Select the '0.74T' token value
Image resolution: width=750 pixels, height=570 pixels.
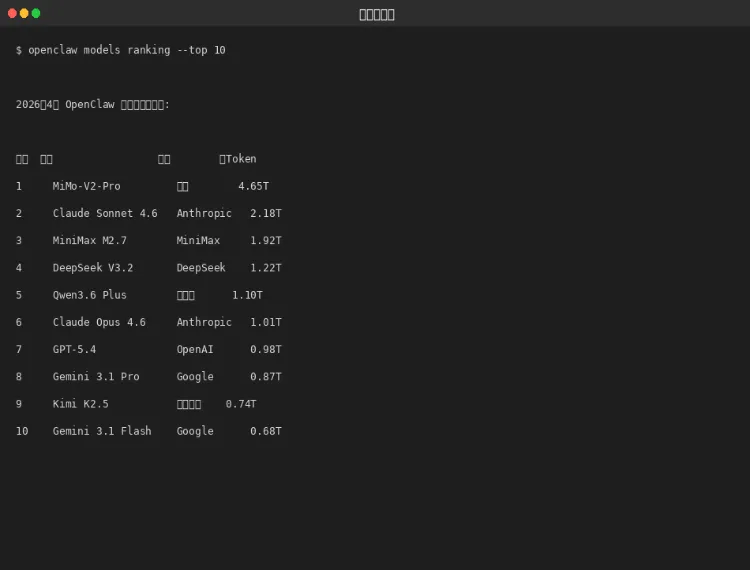point(241,404)
